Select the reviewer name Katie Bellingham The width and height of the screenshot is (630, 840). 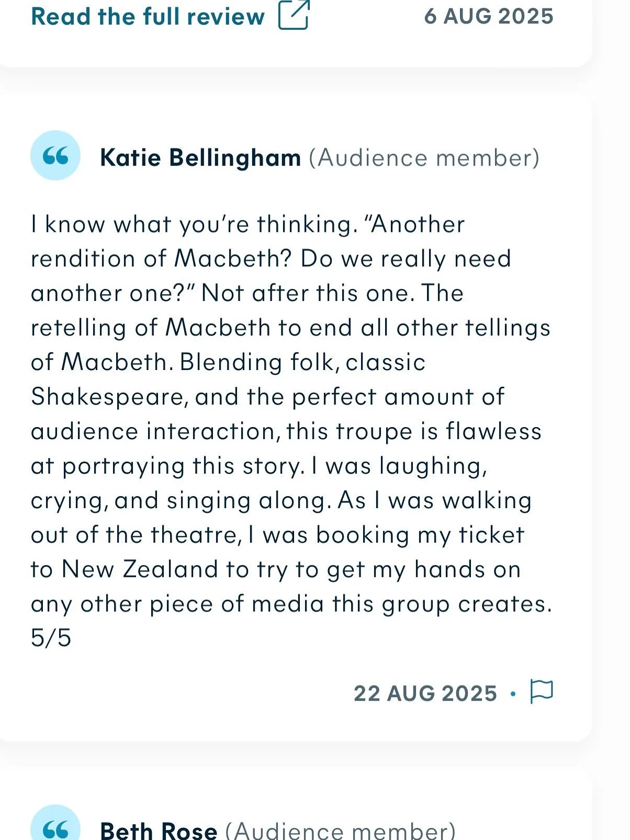[x=200, y=158]
